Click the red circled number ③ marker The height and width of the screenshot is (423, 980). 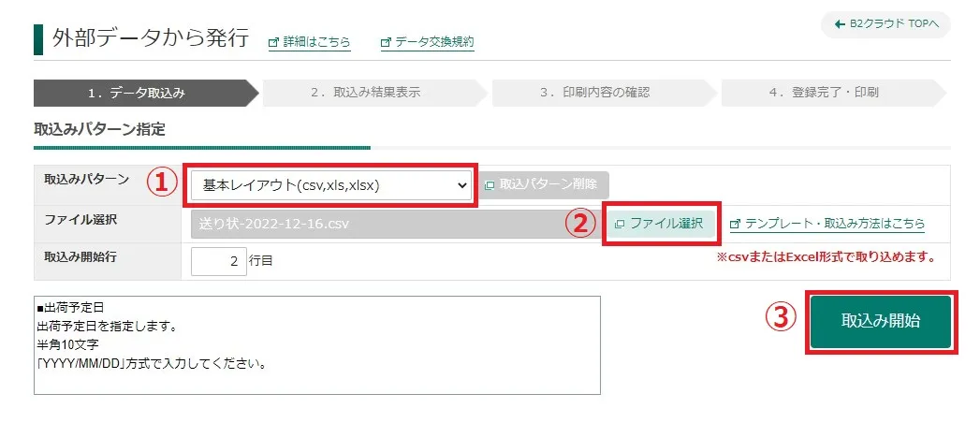tap(782, 319)
